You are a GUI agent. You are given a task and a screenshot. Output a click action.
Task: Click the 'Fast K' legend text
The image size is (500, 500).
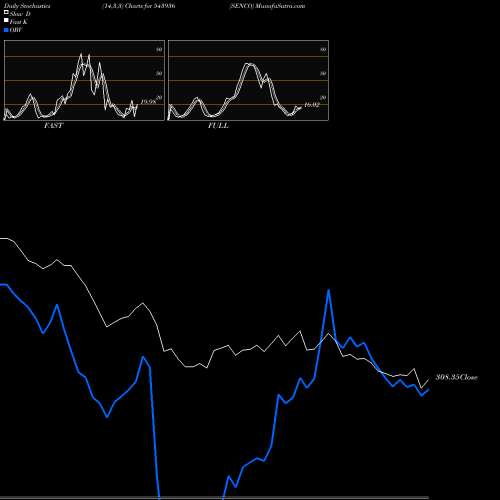tap(19, 22)
